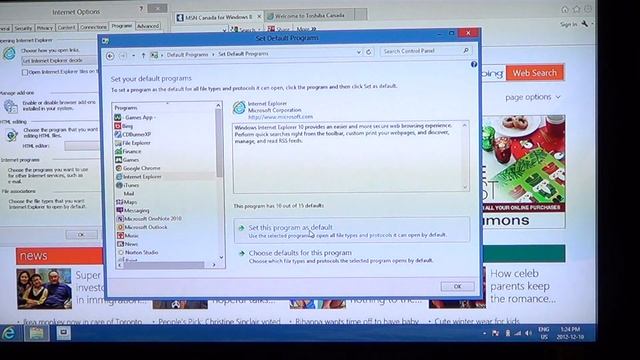This screenshot has width=640, height=360.
Task: Click the volume icon in system tray
Action: click(529, 333)
